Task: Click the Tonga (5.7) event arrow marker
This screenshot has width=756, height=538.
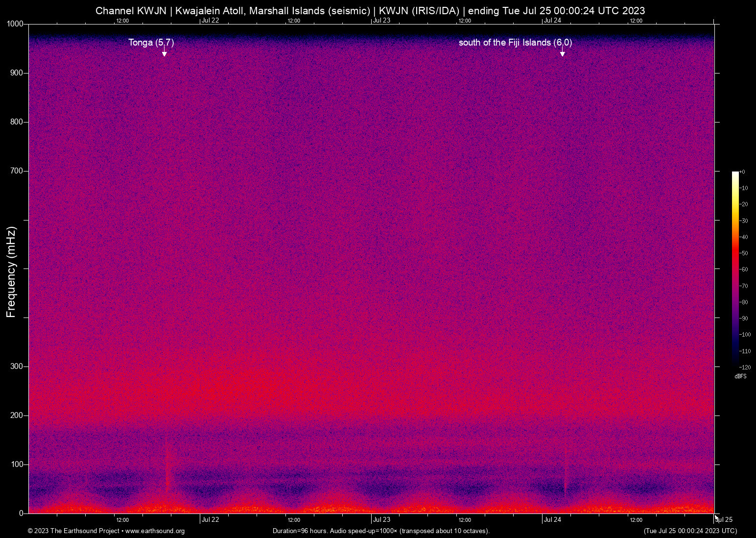Action: coord(164,52)
